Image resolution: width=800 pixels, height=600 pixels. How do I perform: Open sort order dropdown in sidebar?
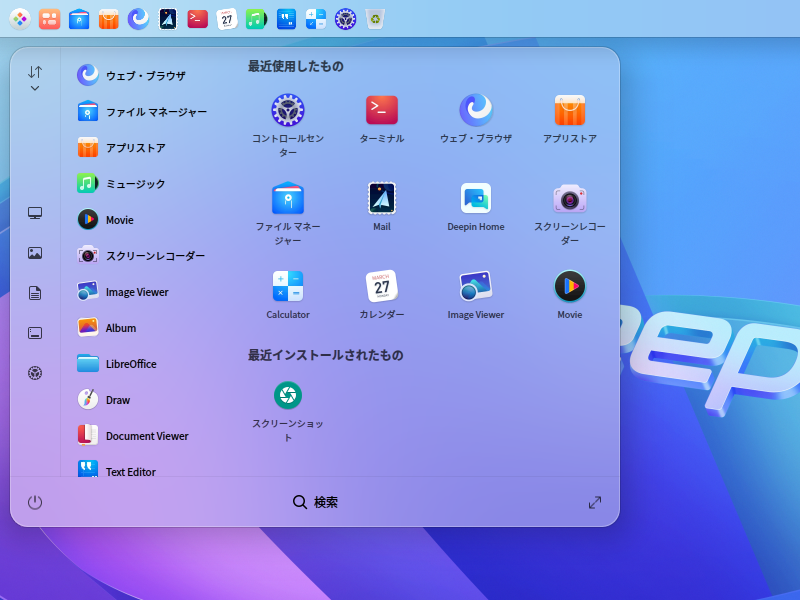tap(35, 72)
